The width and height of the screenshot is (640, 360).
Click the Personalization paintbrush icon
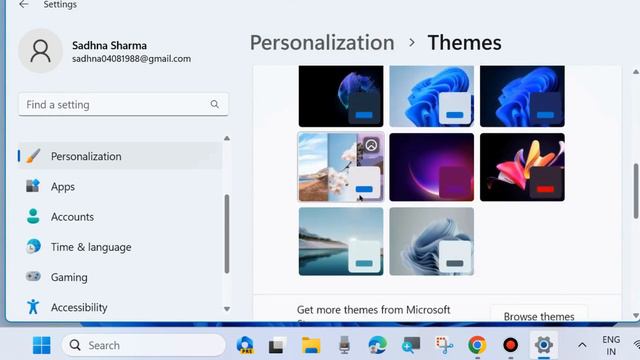pyautogui.click(x=33, y=156)
